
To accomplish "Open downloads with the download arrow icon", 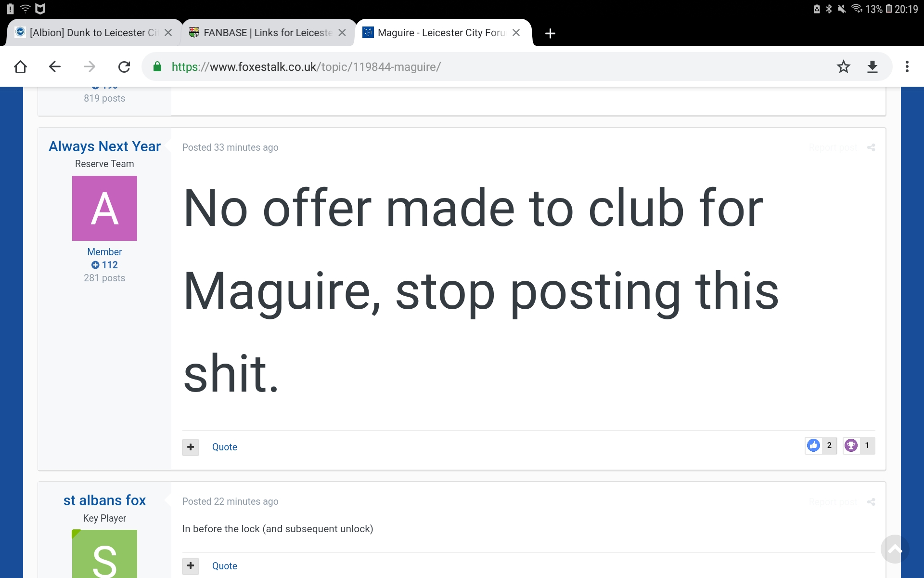I will coord(873,67).
